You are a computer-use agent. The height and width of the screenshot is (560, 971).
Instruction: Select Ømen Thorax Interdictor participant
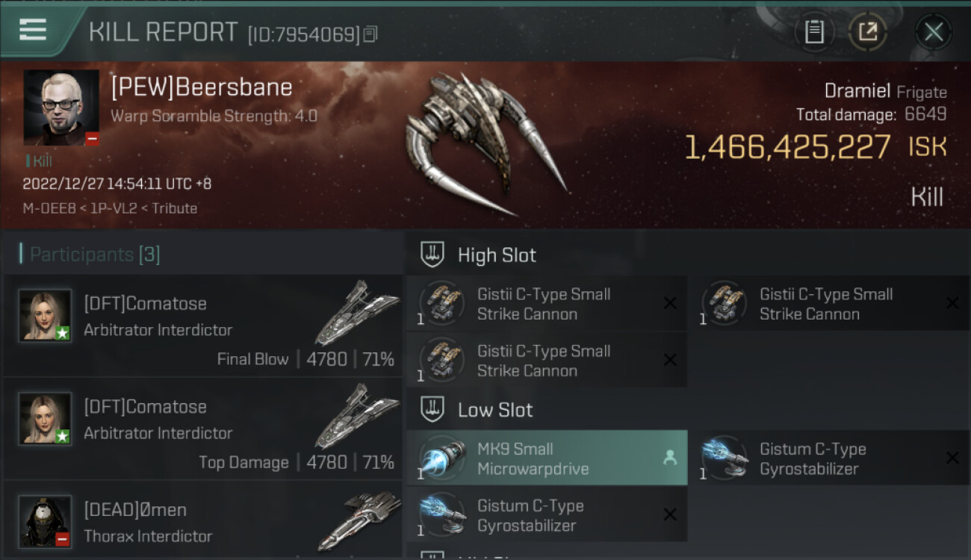coord(203,521)
